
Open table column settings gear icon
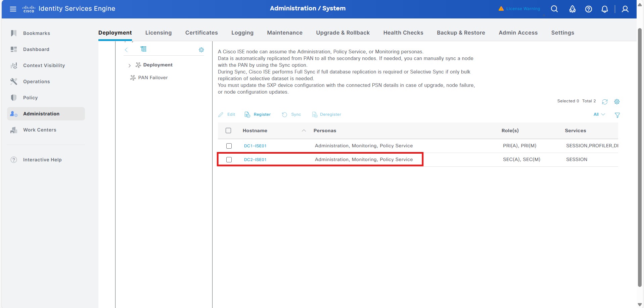coord(617,102)
